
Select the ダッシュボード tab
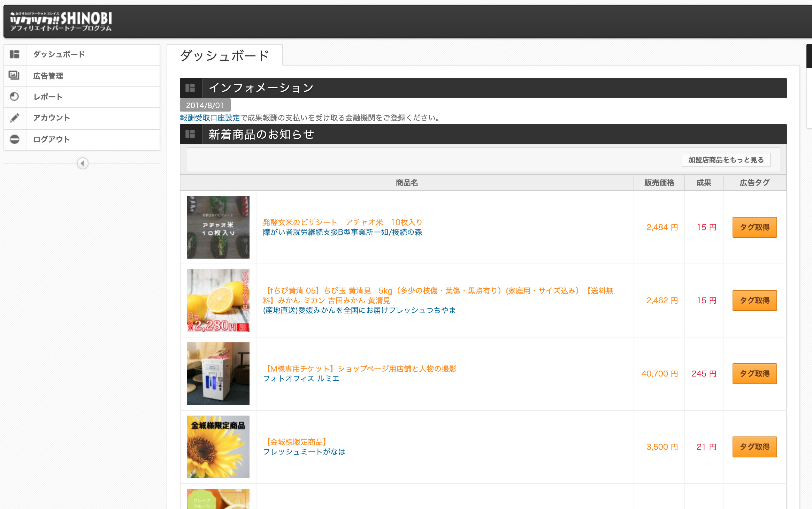point(225,56)
